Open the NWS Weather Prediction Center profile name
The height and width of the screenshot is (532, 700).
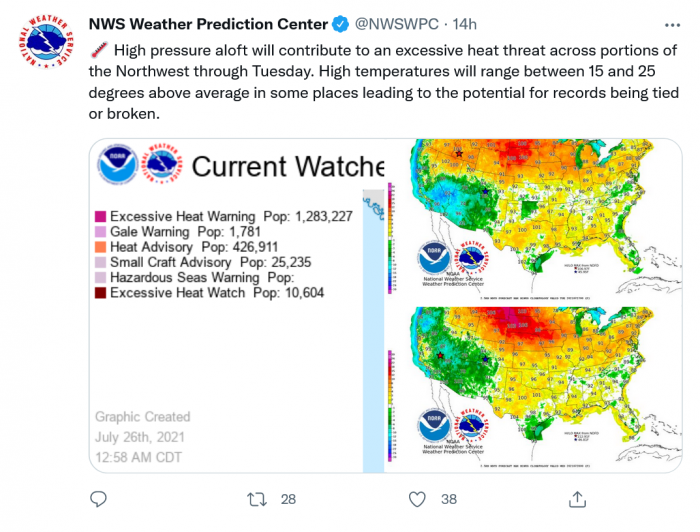[208, 24]
